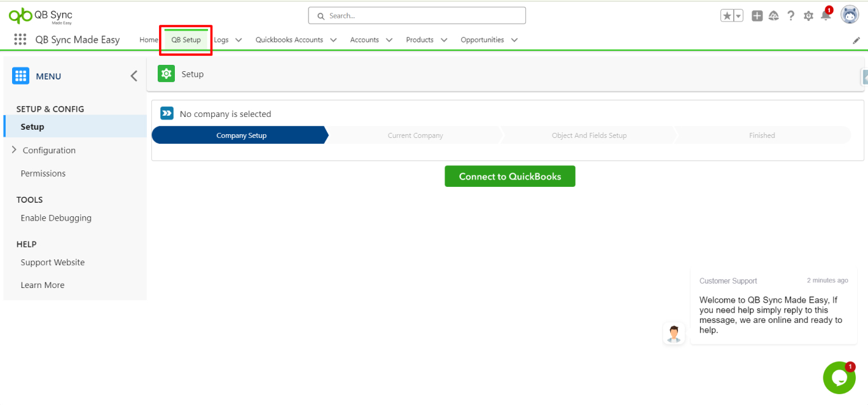868x405 pixels.
Task: Select the QB Setup tab
Action: [x=186, y=39]
